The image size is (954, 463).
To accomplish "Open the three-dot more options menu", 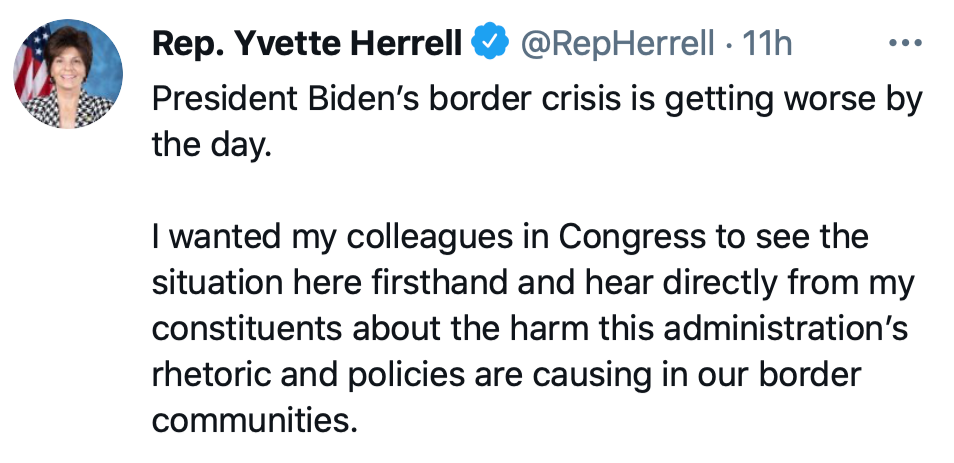I will pos(904,44).
